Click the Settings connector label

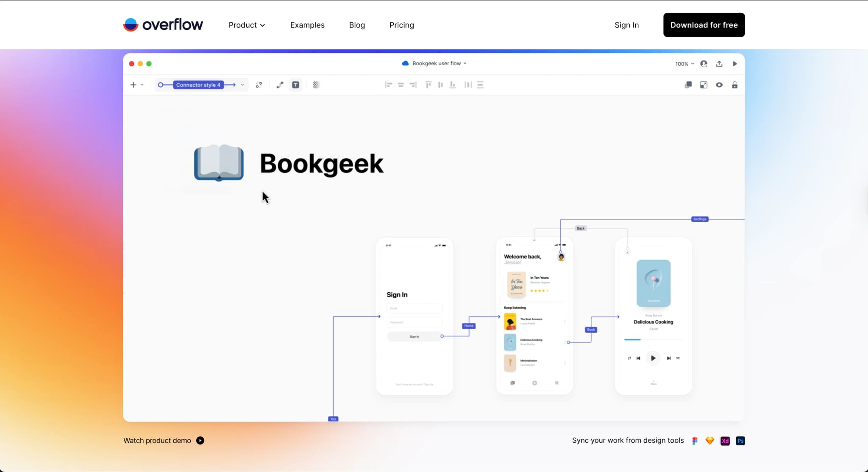click(700, 219)
